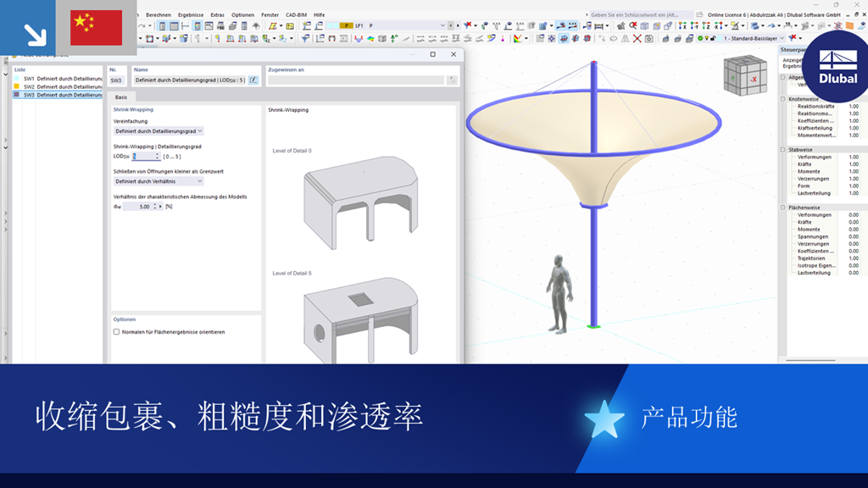Click the padlock layer lock icon
This screenshot has height=488, width=868.
tap(713, 39)
